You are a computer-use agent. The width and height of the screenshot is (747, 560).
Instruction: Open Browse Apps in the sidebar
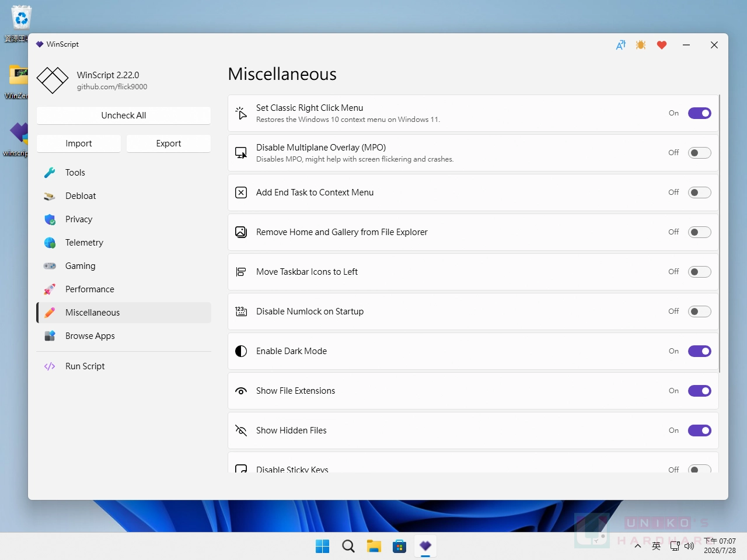click(124, 336)
